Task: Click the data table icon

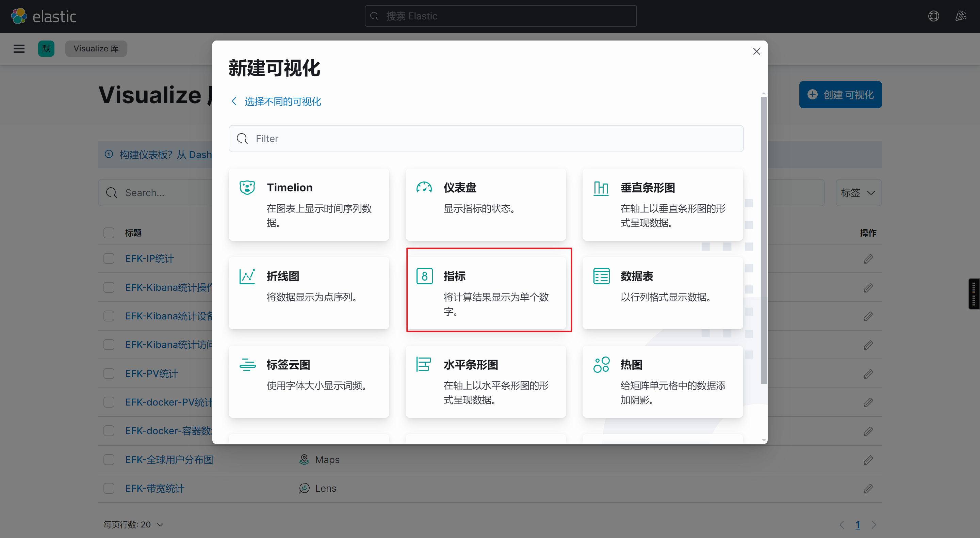Action: 601,276
